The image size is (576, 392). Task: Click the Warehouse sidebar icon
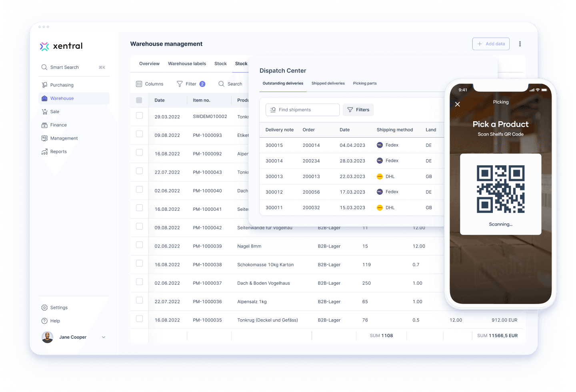pos(44,98)
